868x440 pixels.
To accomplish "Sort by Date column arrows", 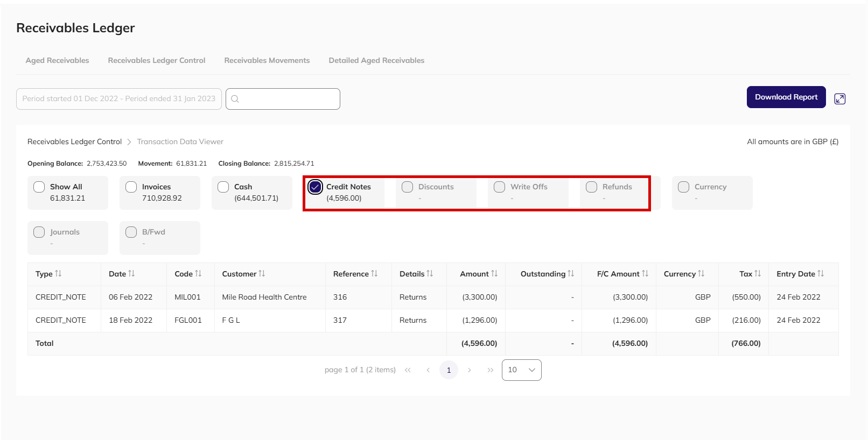I will pyautogui.click(x=131, y=274).
